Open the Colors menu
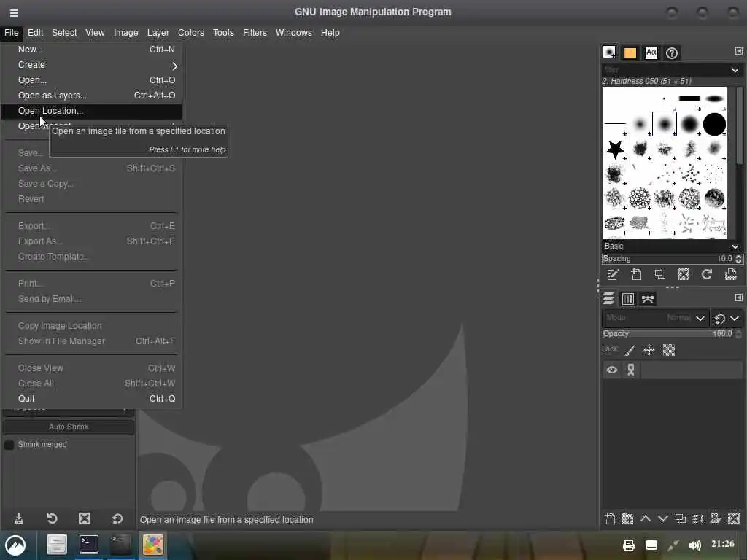This screenshot has height=560, width=747. [x=191, y=33]
